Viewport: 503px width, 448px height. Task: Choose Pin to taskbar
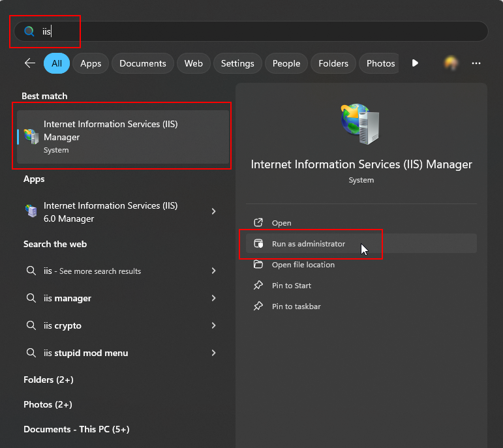361,306
